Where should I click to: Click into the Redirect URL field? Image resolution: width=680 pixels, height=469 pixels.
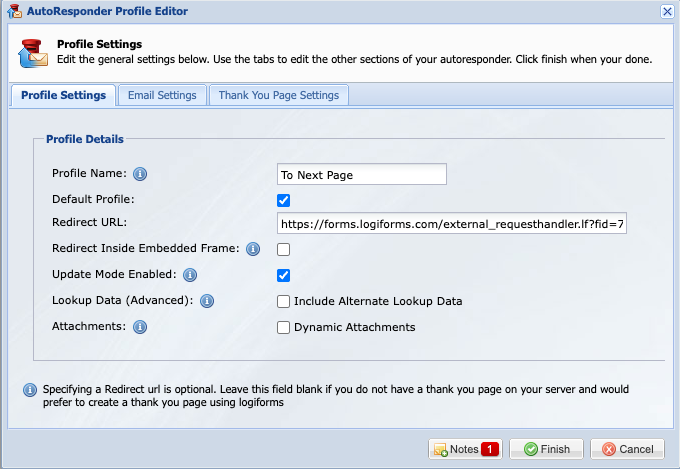pos(452,223)
